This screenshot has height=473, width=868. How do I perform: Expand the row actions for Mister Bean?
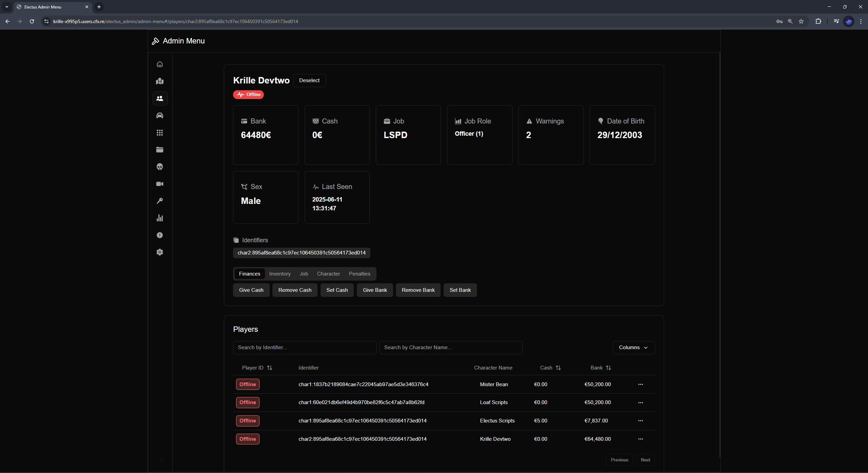[x=640, y=384]
